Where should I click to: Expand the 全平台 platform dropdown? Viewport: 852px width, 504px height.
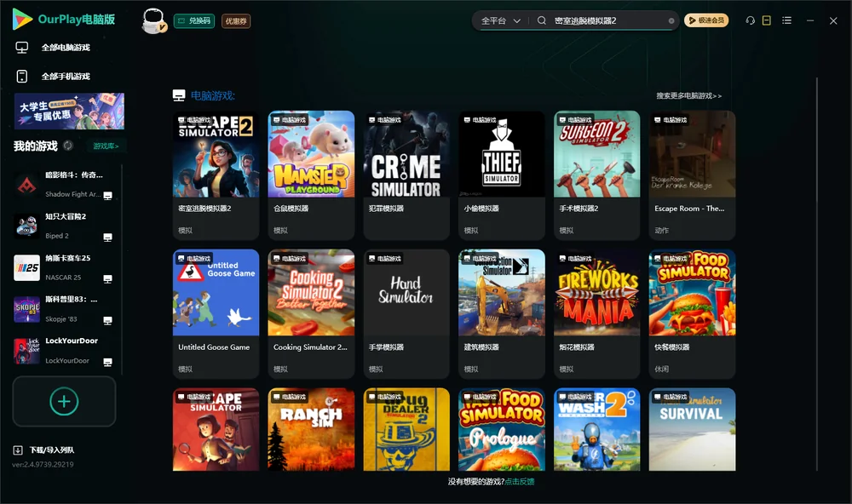click(500, 20)
